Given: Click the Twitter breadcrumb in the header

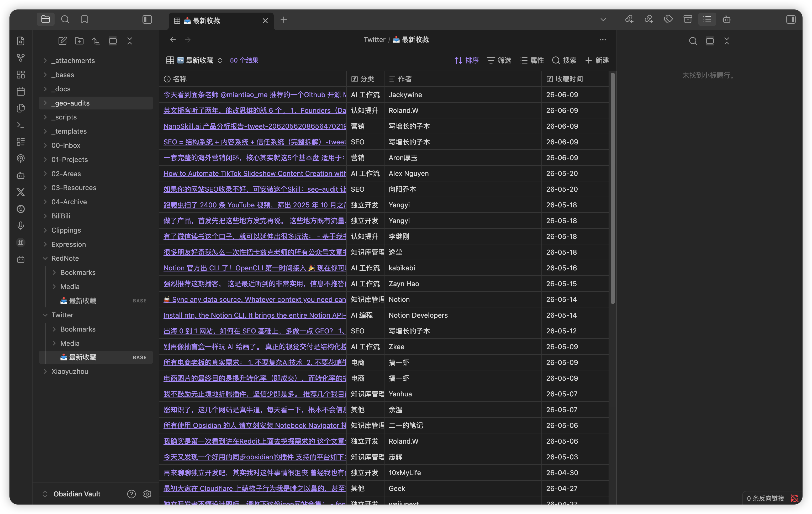Looking at the screenshot, I should tap(374, 40).
